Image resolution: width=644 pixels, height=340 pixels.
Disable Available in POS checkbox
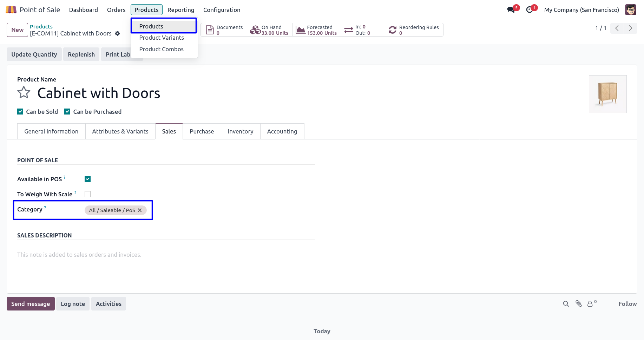pyautogui.click(x=88, y=179)
